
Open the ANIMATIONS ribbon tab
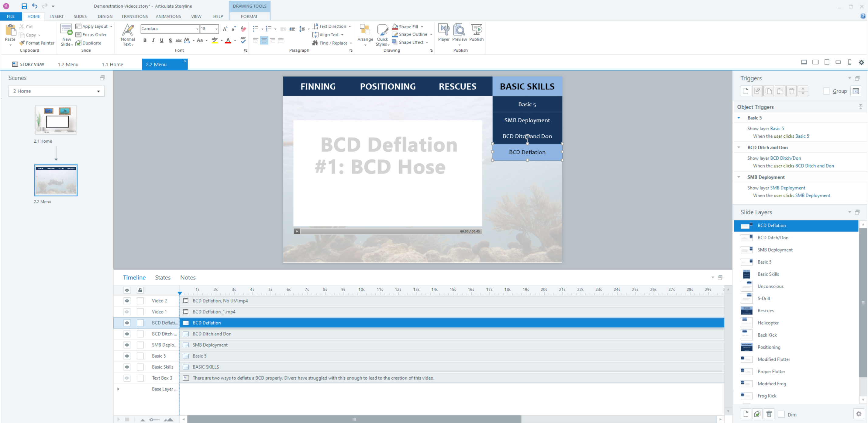click(x=168, y=16)
